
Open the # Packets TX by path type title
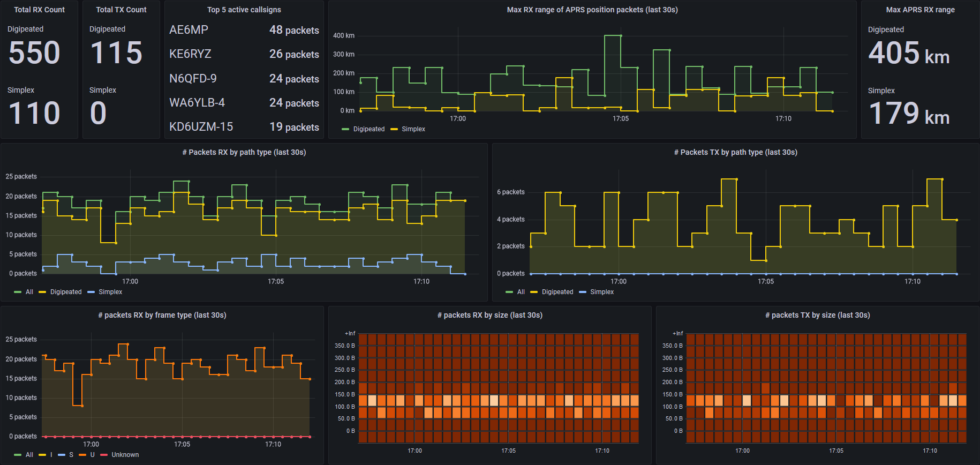pos(736,152)
